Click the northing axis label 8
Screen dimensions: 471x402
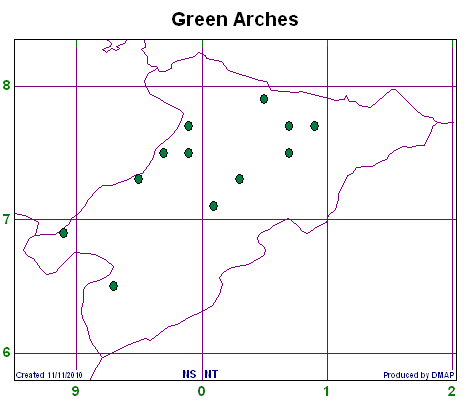pos(7,85)
